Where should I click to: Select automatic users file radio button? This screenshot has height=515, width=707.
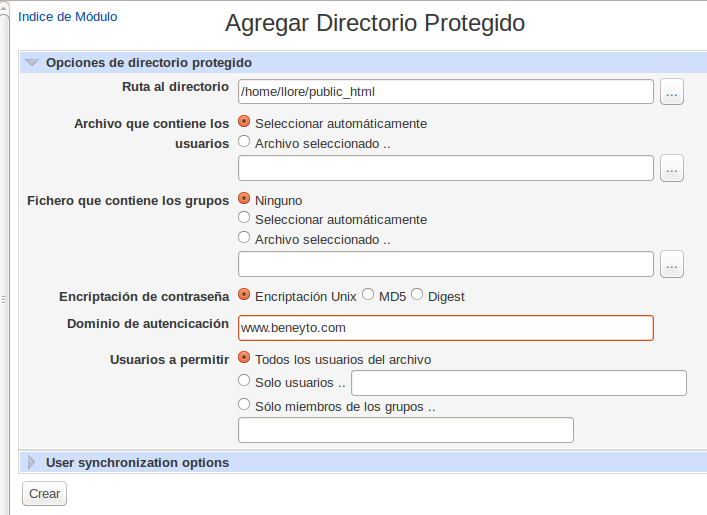[244, 122]
